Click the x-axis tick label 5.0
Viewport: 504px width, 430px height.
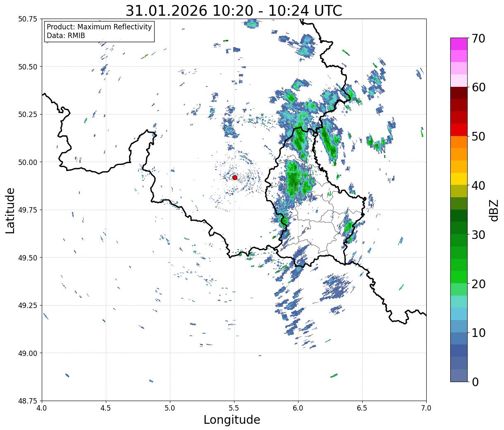[x=170, y=408]
